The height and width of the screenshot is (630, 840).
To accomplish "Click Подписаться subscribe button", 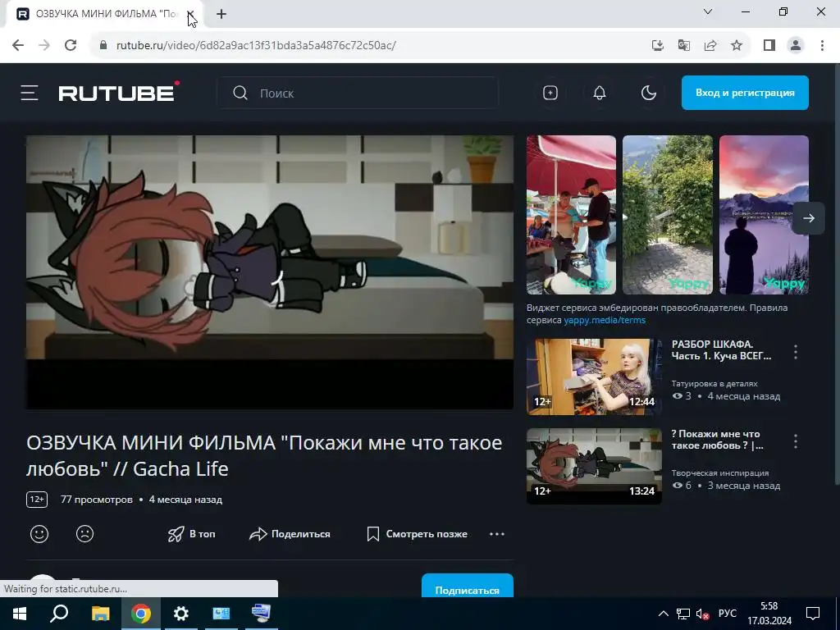I will pos(467,587).
